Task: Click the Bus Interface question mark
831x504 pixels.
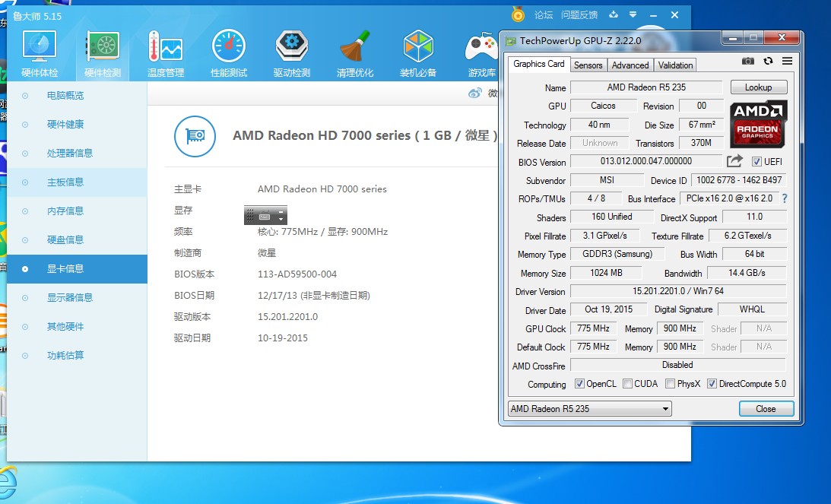Action: click(x=785, y=198)
